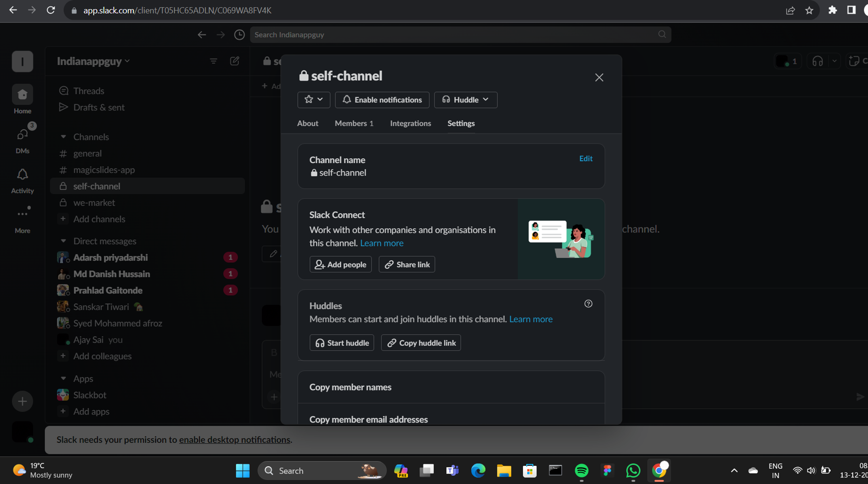Collapse the Channels section

point(63,137)
